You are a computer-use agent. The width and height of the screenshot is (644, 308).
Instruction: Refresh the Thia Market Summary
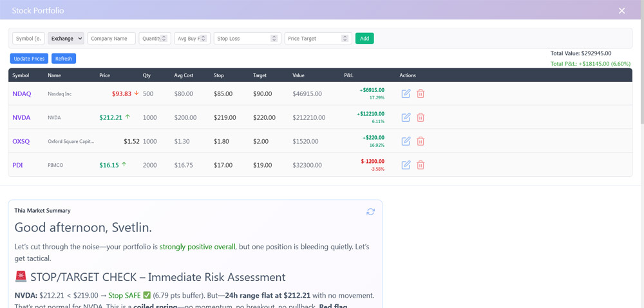click(x=370, y=211)
